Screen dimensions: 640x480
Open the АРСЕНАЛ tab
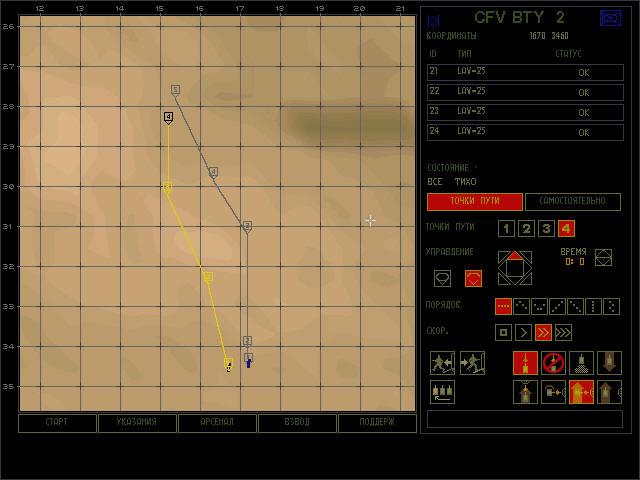click(217, 423)
